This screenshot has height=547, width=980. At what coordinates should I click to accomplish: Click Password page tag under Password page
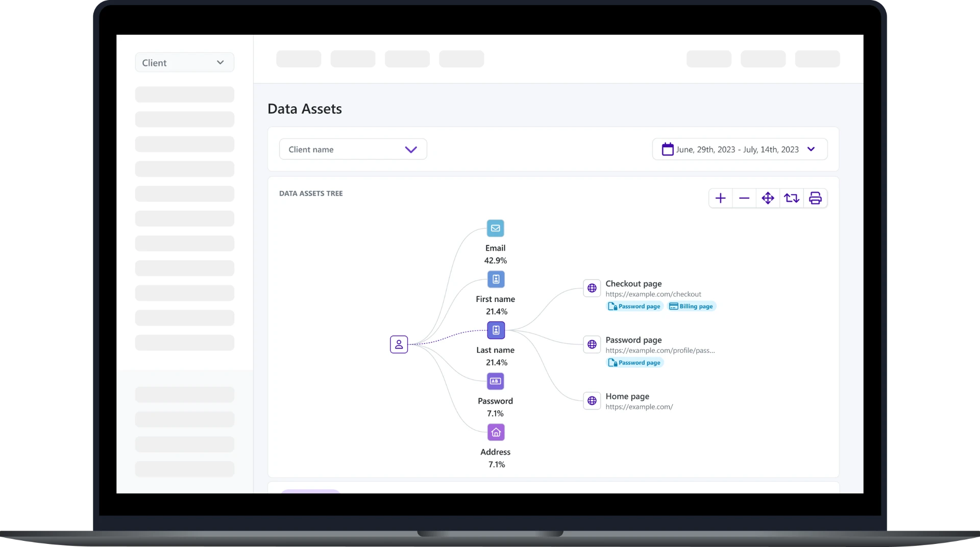[634, 363]
